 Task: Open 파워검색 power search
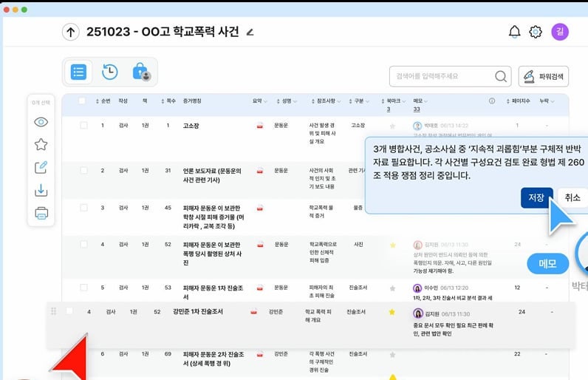point(544,77)
